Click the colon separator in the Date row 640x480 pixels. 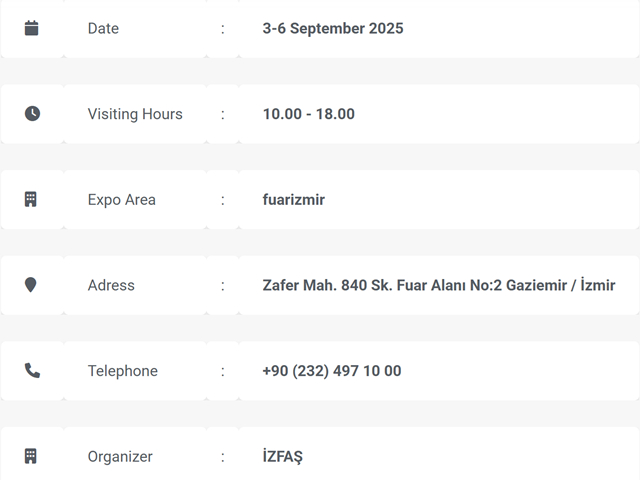pos(223,29)
